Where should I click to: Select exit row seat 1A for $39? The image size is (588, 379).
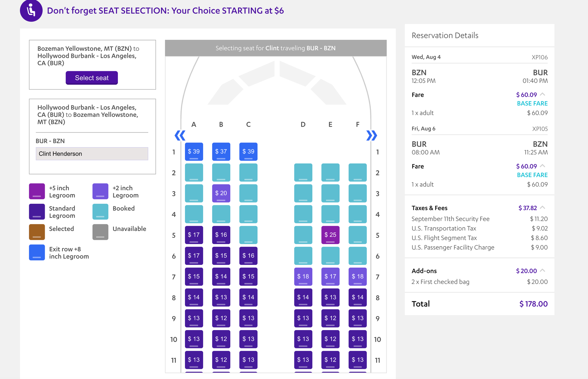pyautogui.click(x=194, y=151)
